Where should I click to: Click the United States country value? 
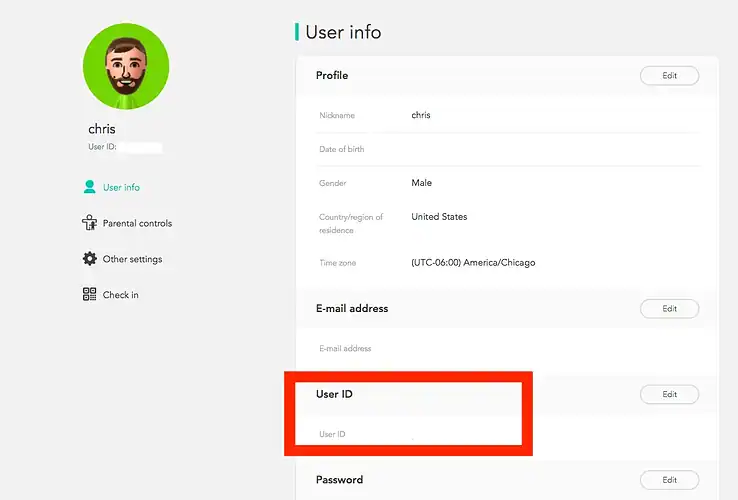[x=439, y=217]
